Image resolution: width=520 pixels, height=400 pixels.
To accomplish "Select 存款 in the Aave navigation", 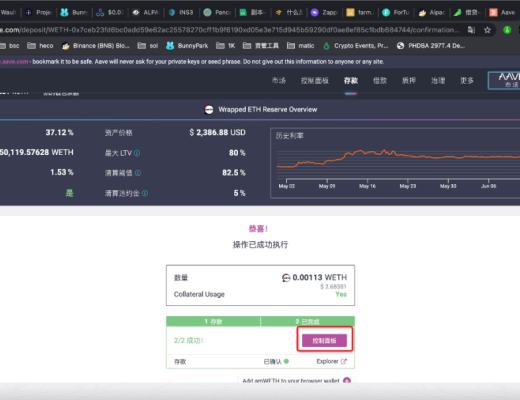I will tap(351, 81).
